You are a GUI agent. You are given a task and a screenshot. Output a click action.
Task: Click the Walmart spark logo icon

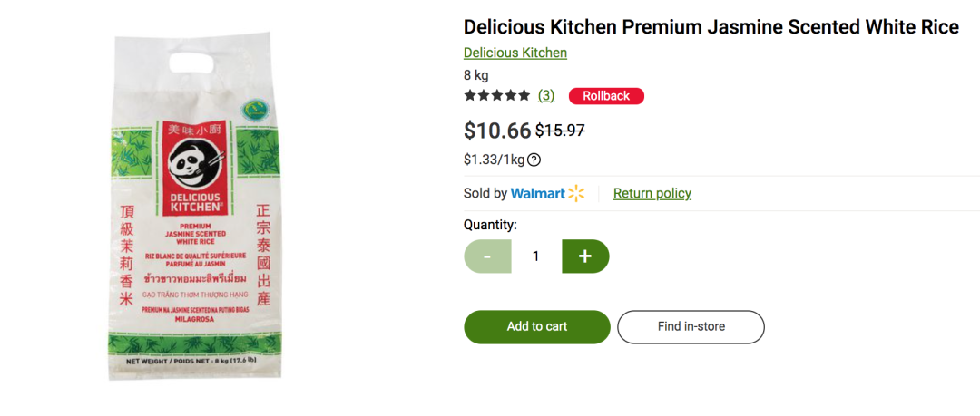576,194
